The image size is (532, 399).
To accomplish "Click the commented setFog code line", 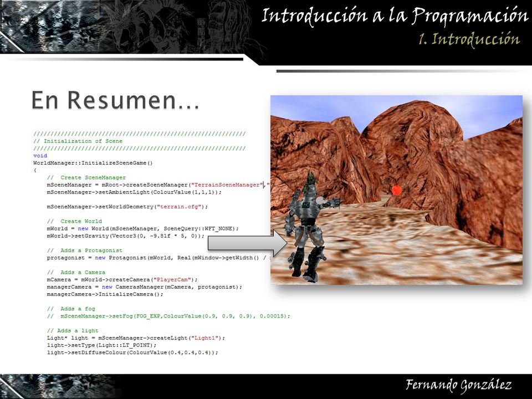I will pyautogui.click(x=168, y=316).
